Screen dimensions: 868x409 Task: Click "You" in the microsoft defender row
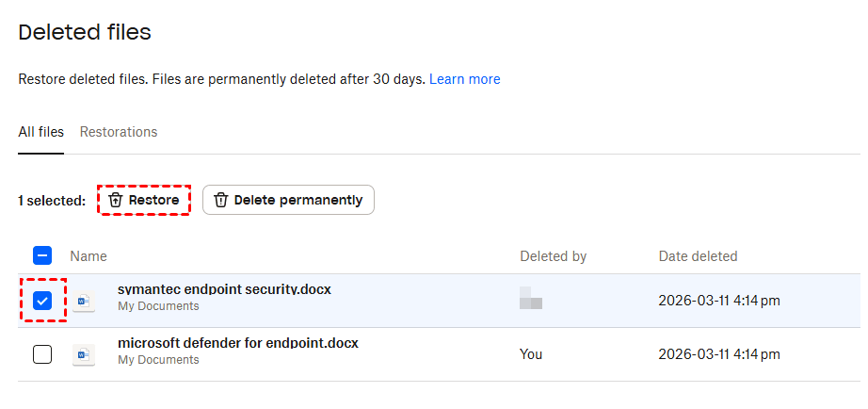click(530, 354)
